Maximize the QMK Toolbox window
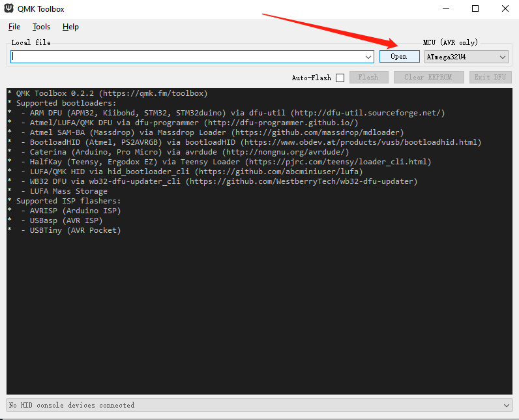Image resolution: width=519 pixels, height=420 pixels. [475, 8]
